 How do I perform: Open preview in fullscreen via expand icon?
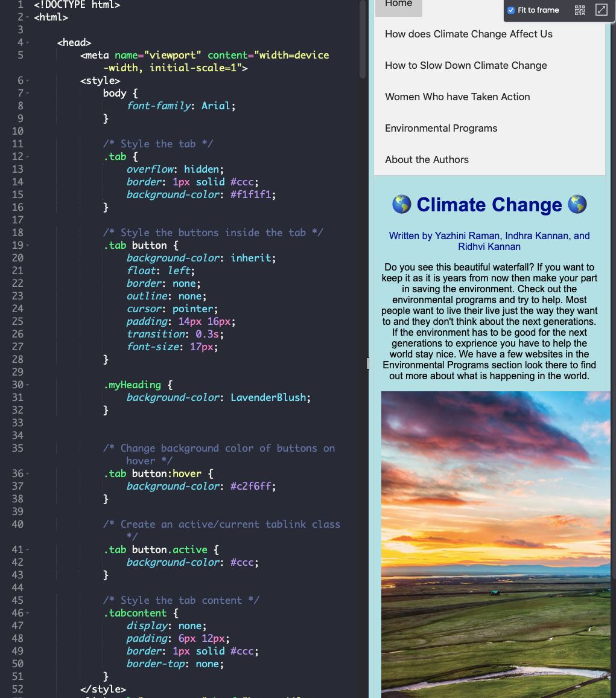point(602,10)
